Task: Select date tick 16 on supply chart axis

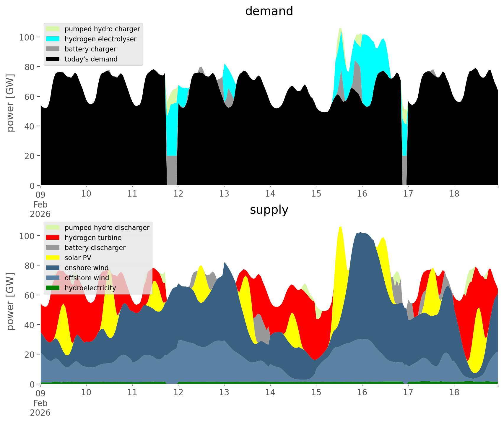Action: (362, 393)
